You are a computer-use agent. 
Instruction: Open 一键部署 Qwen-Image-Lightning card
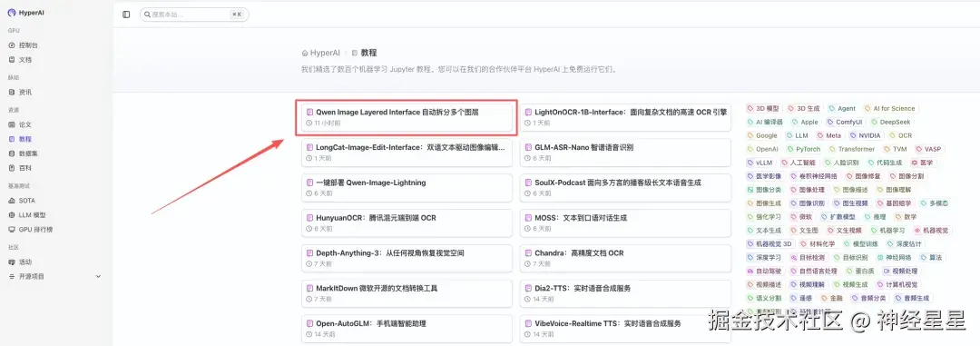407,188
